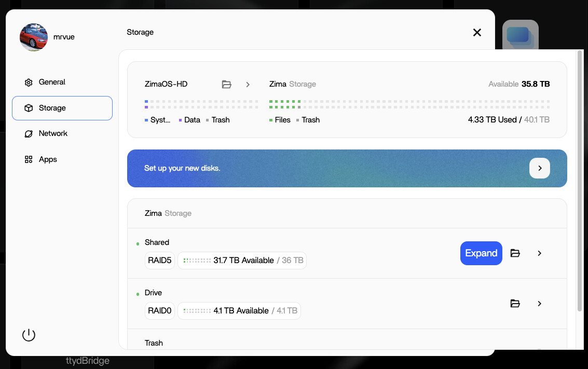Click the Zima Storage usage bar
Viewport: 588px width, 369px height.
point(409,104)
